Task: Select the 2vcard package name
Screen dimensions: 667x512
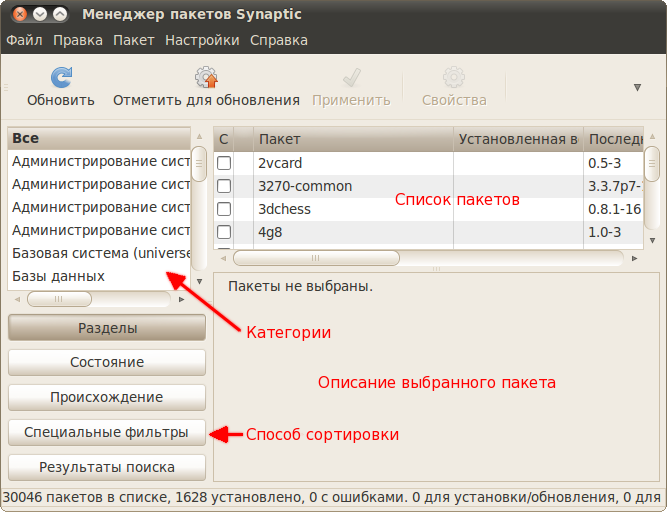Action: pyautogui.click(x=280, y=163)
